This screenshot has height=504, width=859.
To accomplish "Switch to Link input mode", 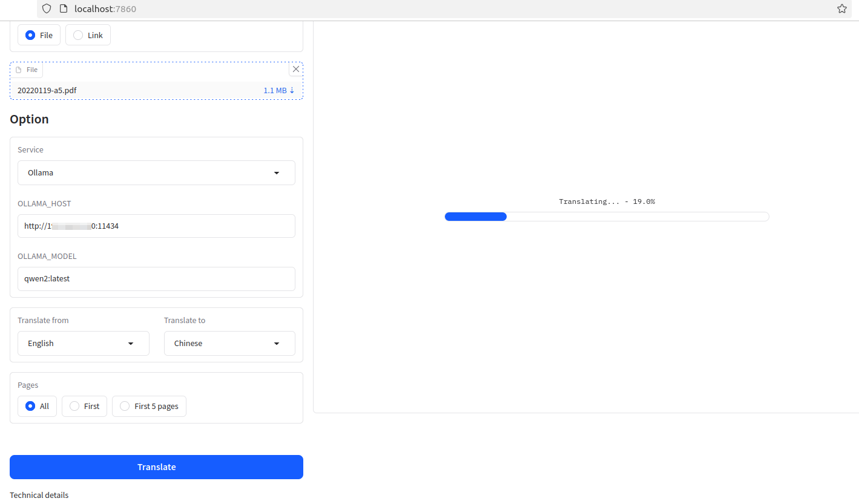I will click(x=79, y=34).
